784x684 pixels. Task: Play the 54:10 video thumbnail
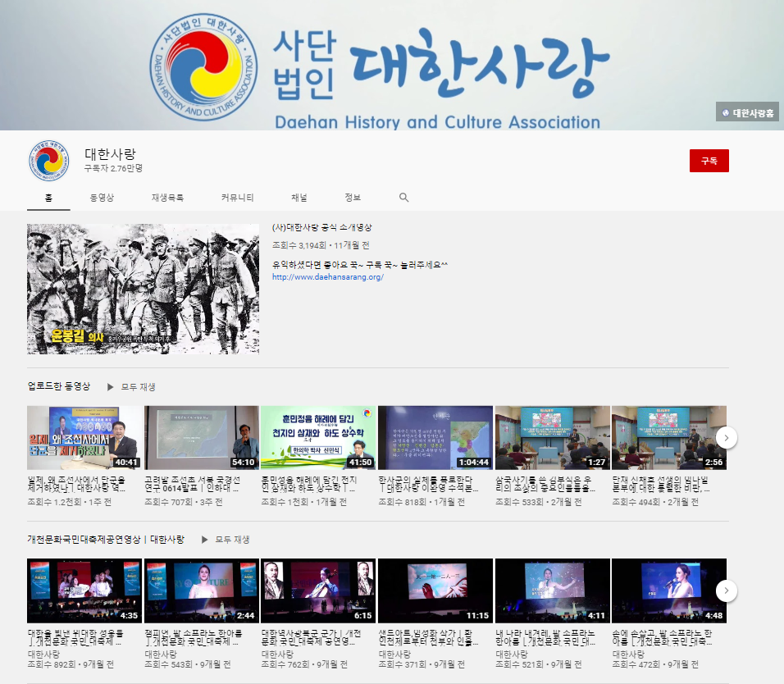pos(202,438)
